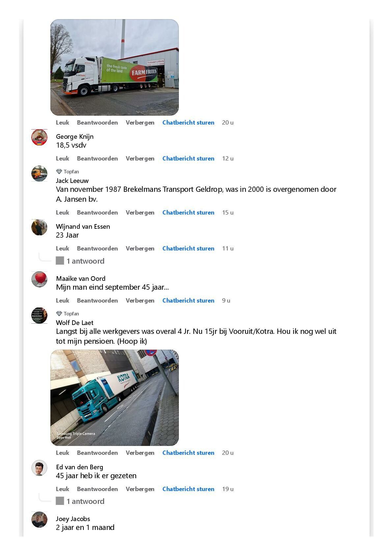
Task: Open the Farm Frites truck photo
Action: 114,67
